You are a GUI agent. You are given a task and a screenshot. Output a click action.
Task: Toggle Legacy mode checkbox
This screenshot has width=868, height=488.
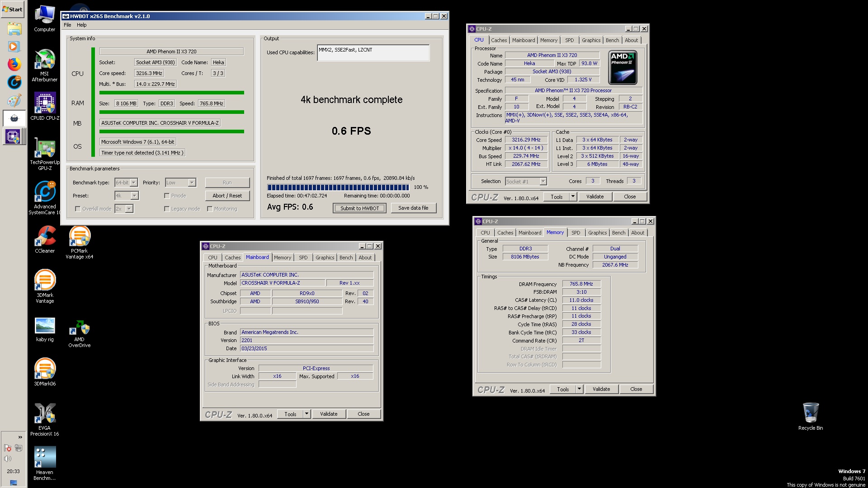(x=167, y=209)
